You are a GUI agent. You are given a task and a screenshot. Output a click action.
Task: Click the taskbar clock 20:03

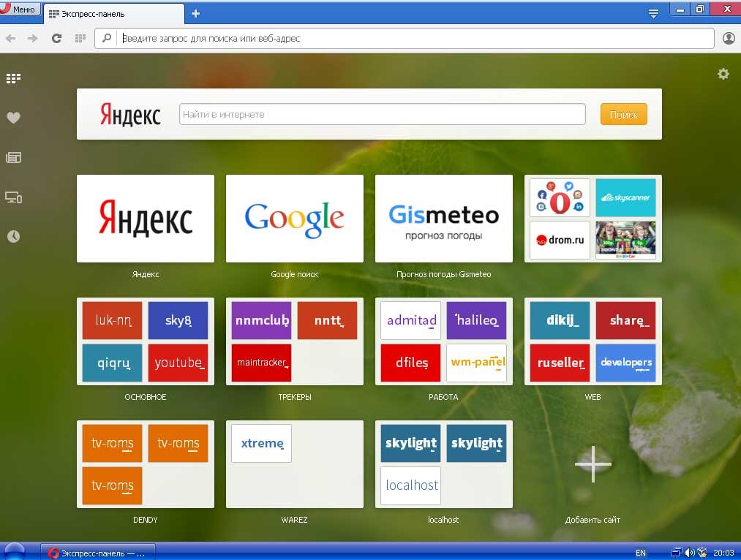[723, 553]
